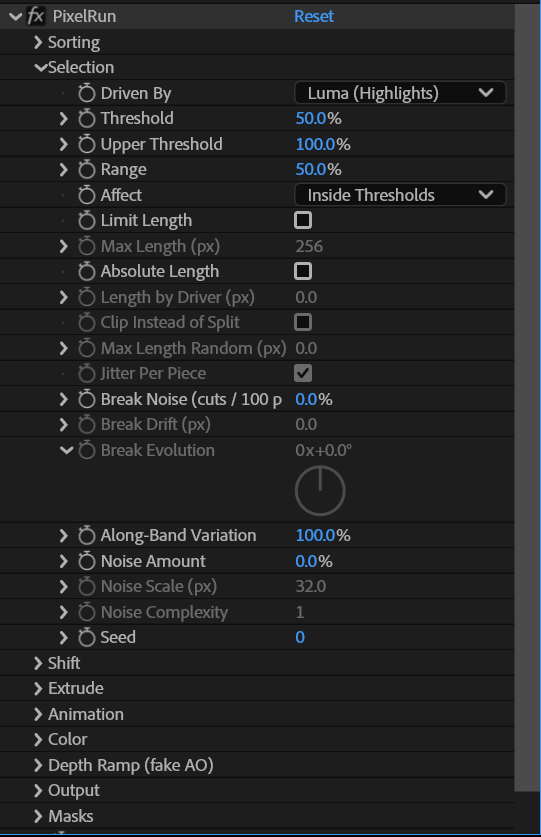Screen dimensions: 541x837
Task: Click the Noise Amount stopwatch icon
Action: point(87,561)
